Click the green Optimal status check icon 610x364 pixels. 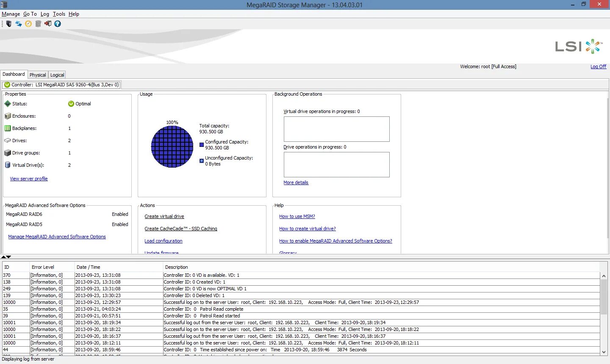(71, 104)
